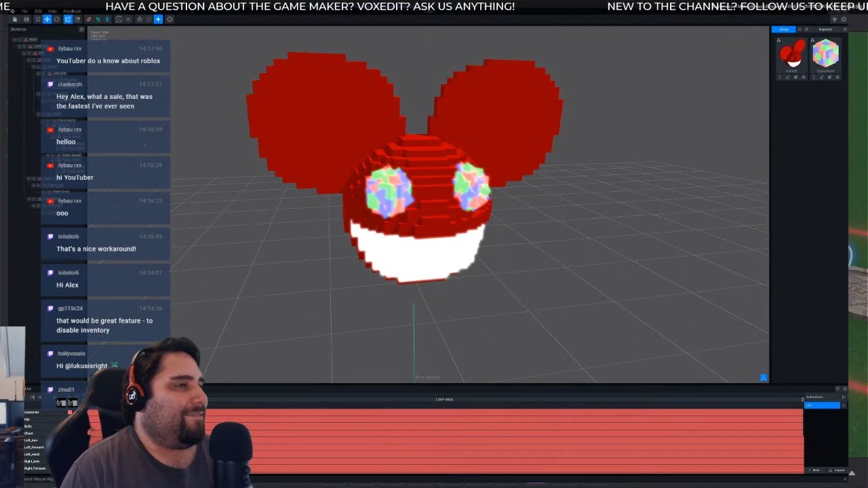868x488 pixels.
Task: Click the Import animation button
Action: pyautogui.click(x=837, y=470)
